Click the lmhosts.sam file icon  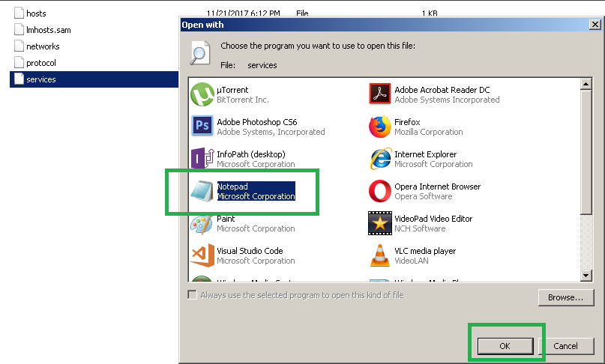[19, 29]
